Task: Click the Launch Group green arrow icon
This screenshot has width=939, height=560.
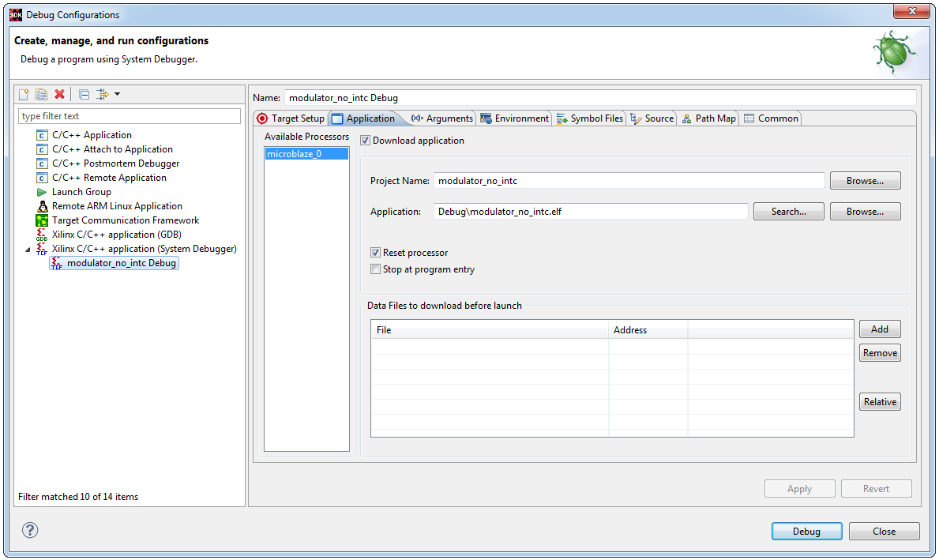Action: (42, 192)
